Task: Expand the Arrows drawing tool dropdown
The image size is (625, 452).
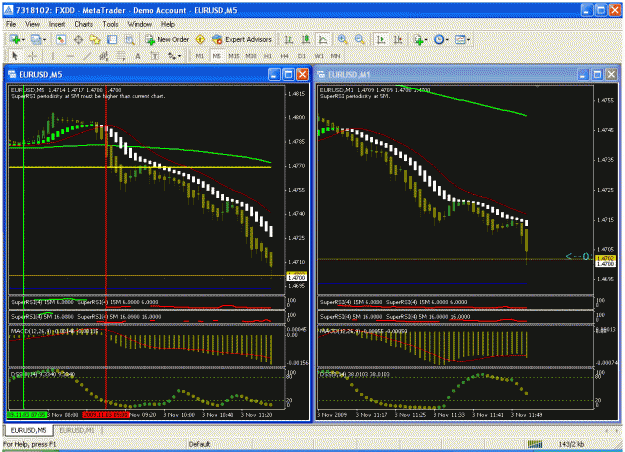Action: [179, 56]
